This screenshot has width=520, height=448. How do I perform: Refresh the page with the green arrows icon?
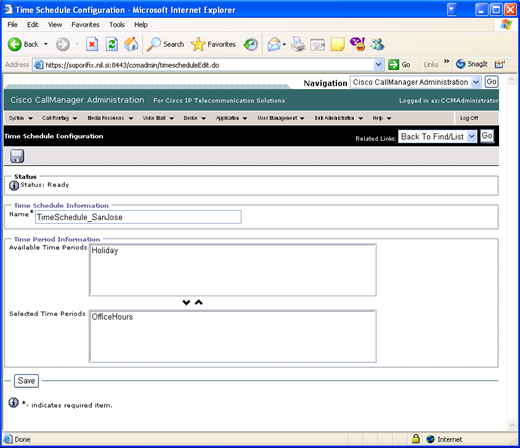coord(112,44)
